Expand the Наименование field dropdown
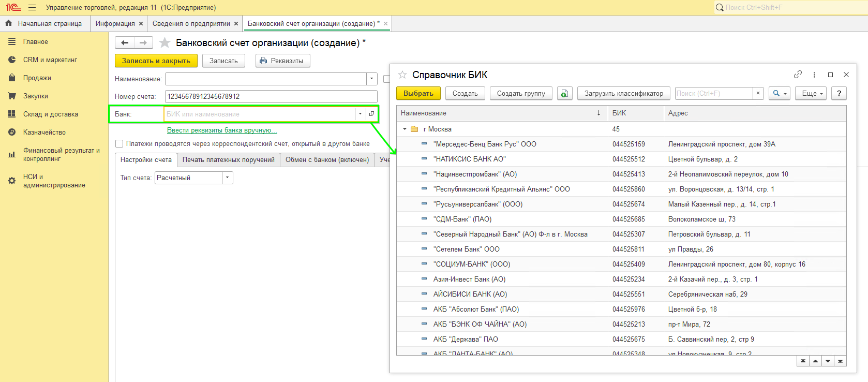The image size is (868, 382). [x=371, y=79]
